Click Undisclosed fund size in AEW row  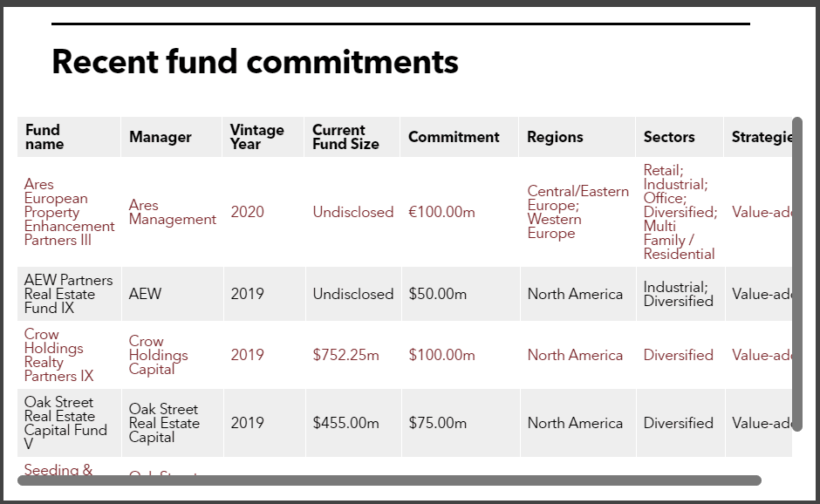pos(353,294)
